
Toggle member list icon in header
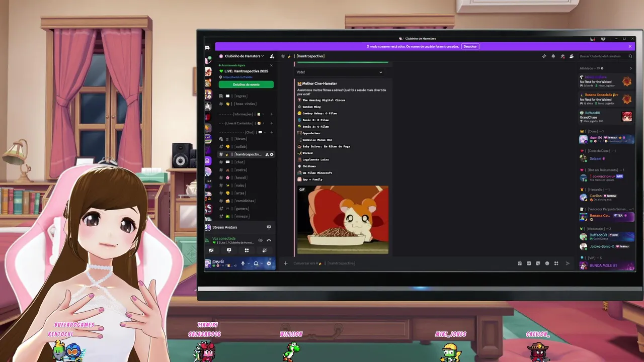[572, 56]
